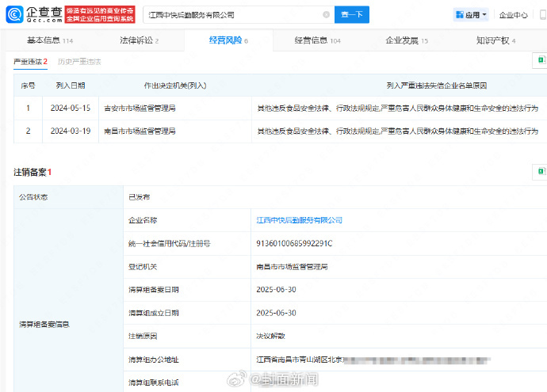Switch to the 基本信息 tab

(50, 40)
